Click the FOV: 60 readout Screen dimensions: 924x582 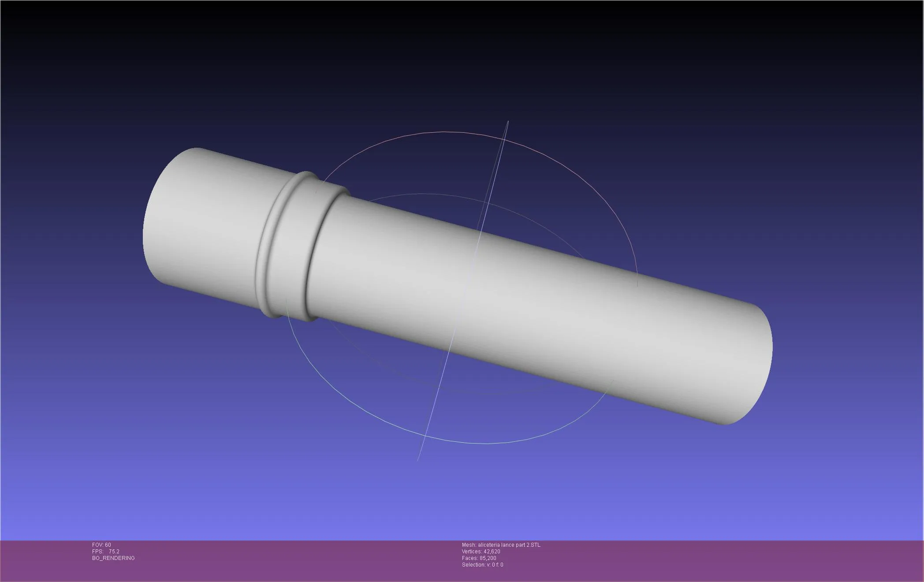[101, 545]
